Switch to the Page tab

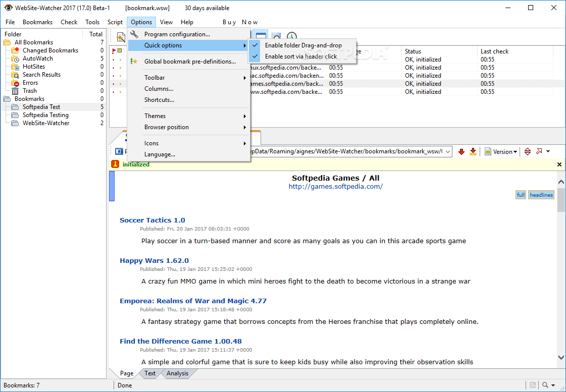click(x=127, y=373)
